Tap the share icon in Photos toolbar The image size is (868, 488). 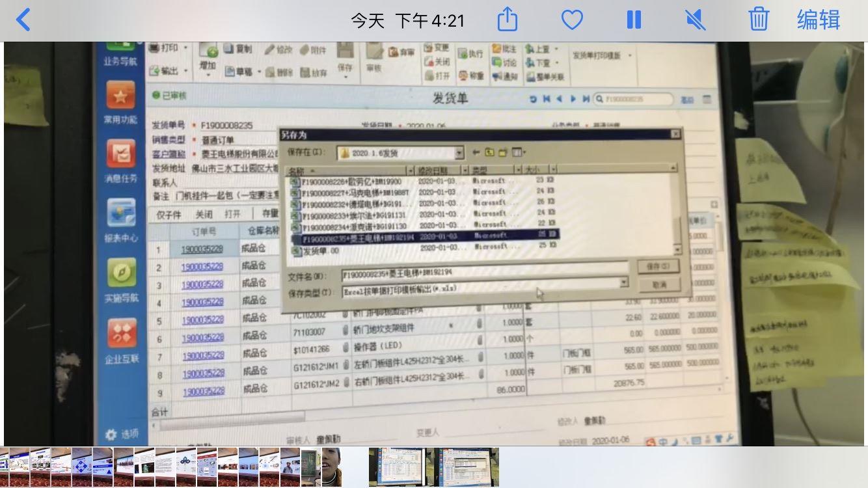[x=508, y=19]
